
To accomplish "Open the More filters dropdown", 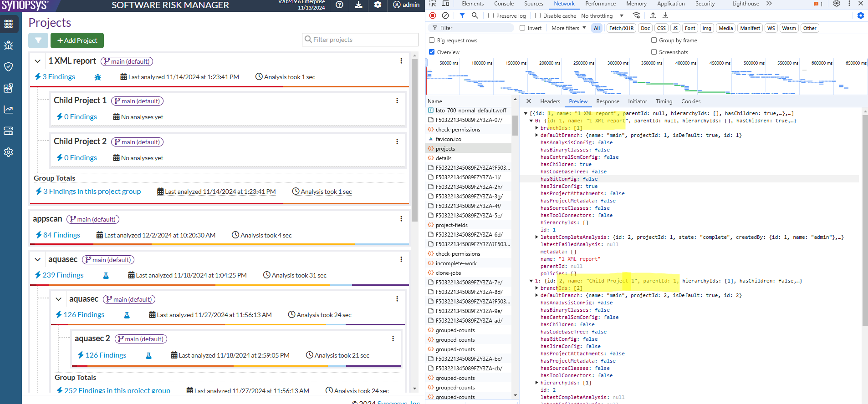I will pyautogui.click(x=569, y=28).
